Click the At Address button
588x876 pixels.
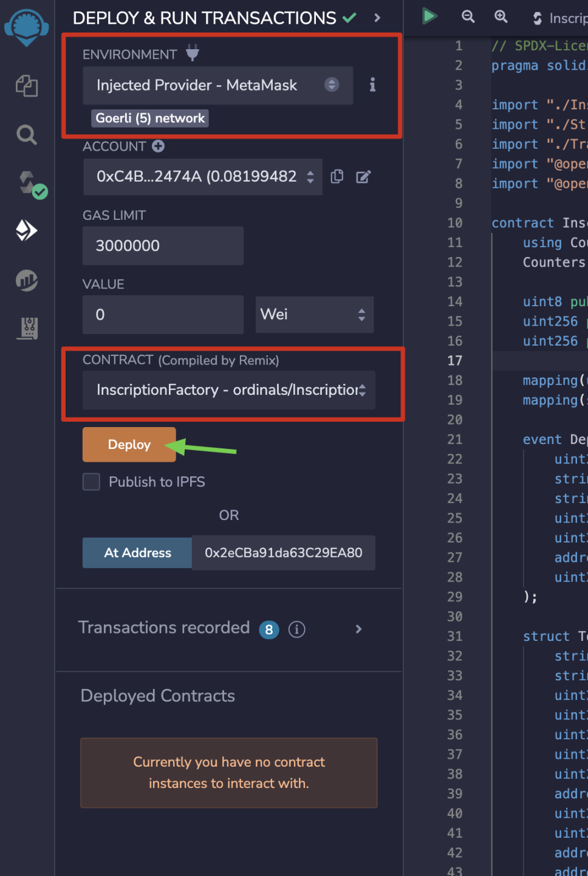pyautogui.click(x=137, y=553)
